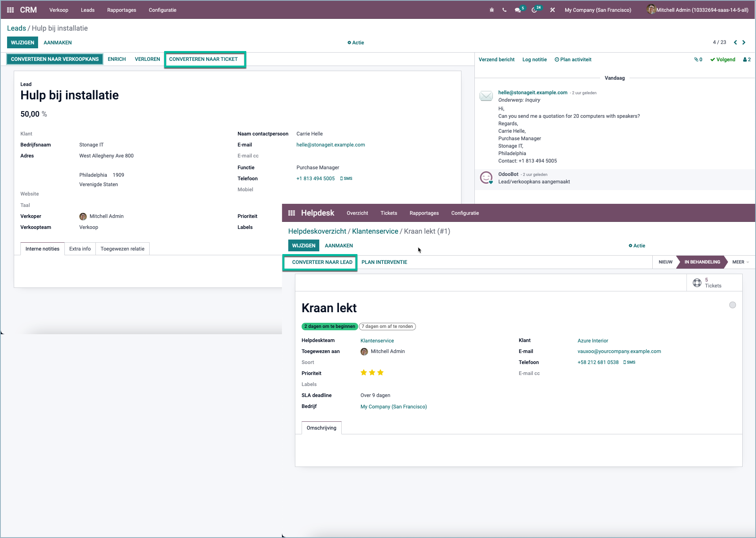Go to next lead with pager arrow

click(743, 42)
